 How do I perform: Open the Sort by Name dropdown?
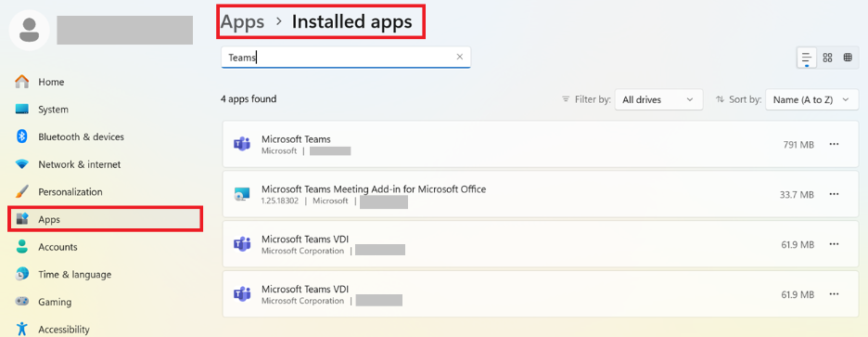pos(811,99)
